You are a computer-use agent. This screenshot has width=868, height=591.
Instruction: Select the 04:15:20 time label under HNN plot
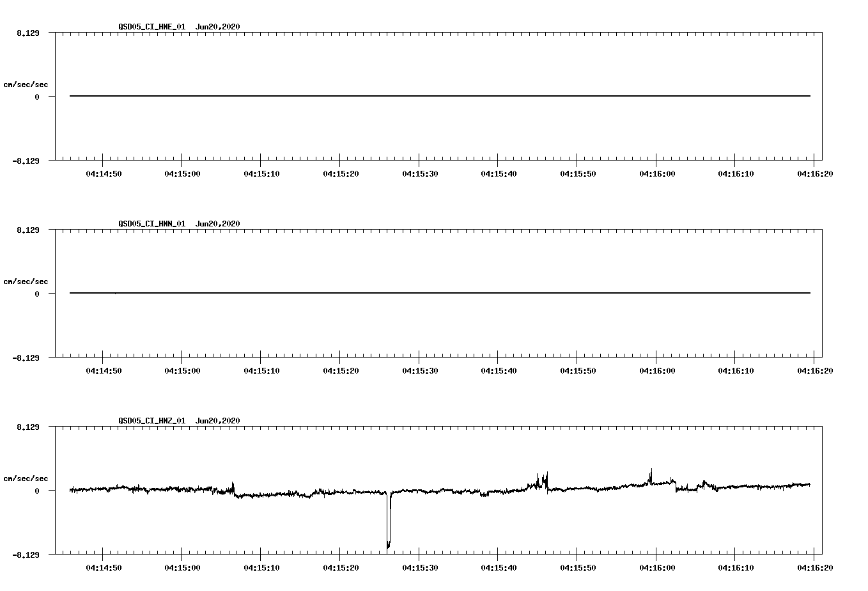(341, 370)
